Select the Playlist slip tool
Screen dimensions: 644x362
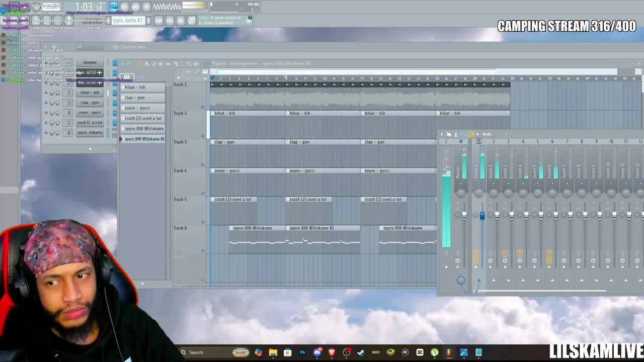(168, 64)
